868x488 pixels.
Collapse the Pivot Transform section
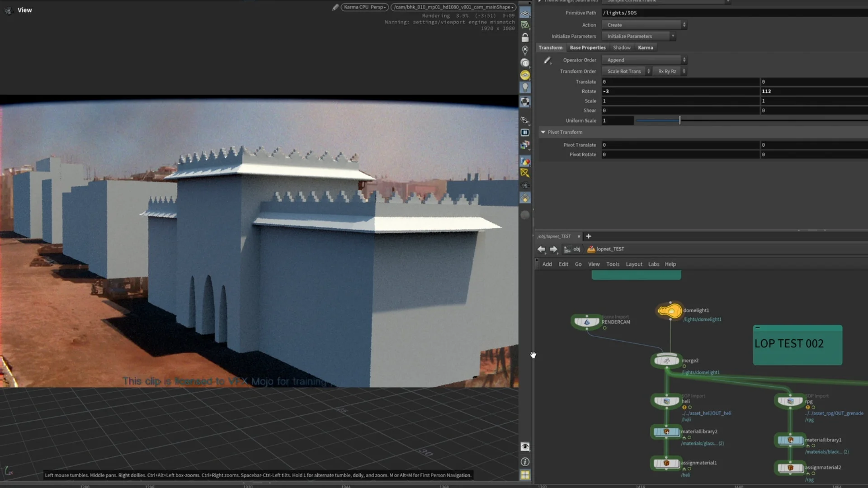pyautogui.click(x=543, y=132)
